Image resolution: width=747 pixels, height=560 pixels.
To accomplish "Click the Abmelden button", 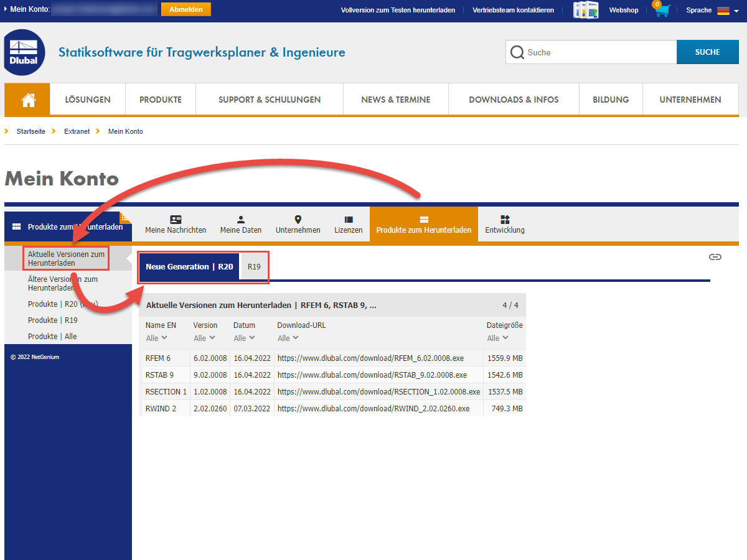I will (186, 9).
